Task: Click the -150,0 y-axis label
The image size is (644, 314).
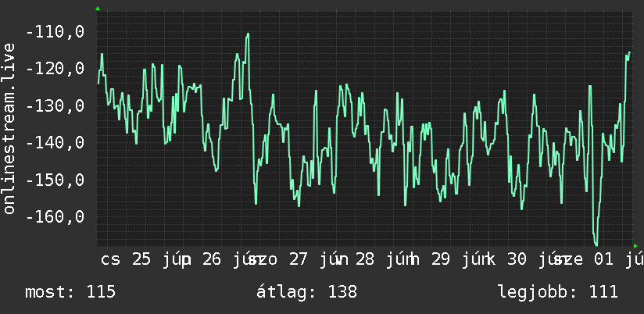Action: pos(55,180)
